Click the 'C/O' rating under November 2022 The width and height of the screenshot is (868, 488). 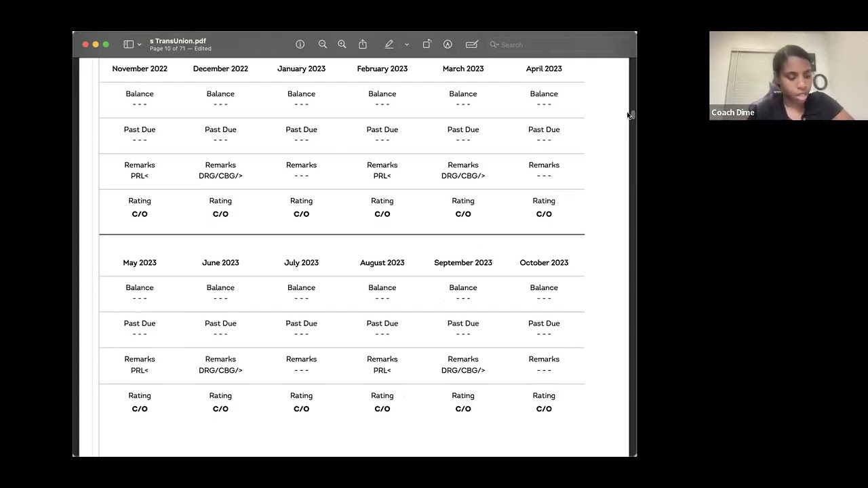140,214
